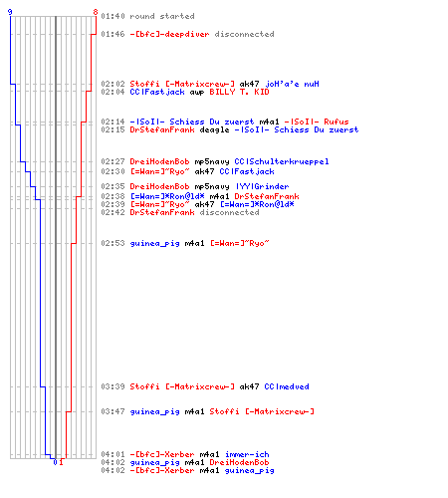The height and width of the screenshot is (498, 448).
Task: Click BILLY T. KID player name
Action: click(239, 92)
